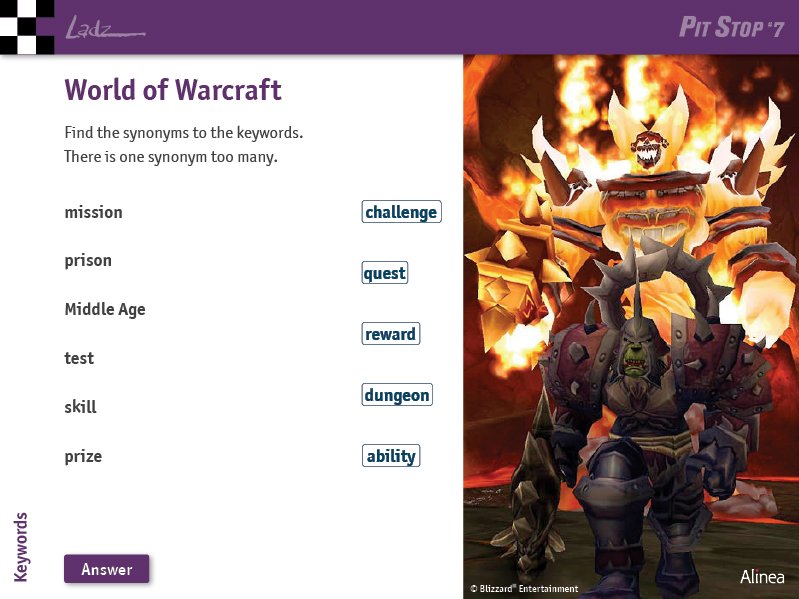
Task: Click the 'Find the synonyms' instruction line
Action: coord(183,133)
